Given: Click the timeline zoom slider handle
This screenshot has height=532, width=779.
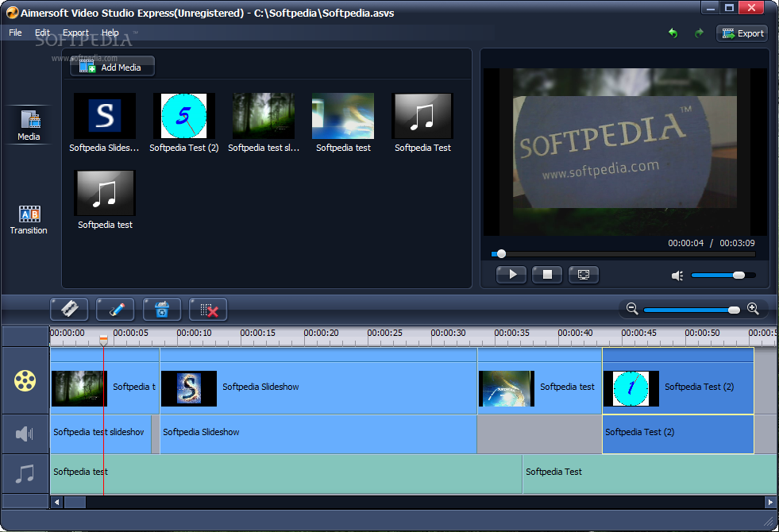Looking at the screenshot, I should (734, 310).
